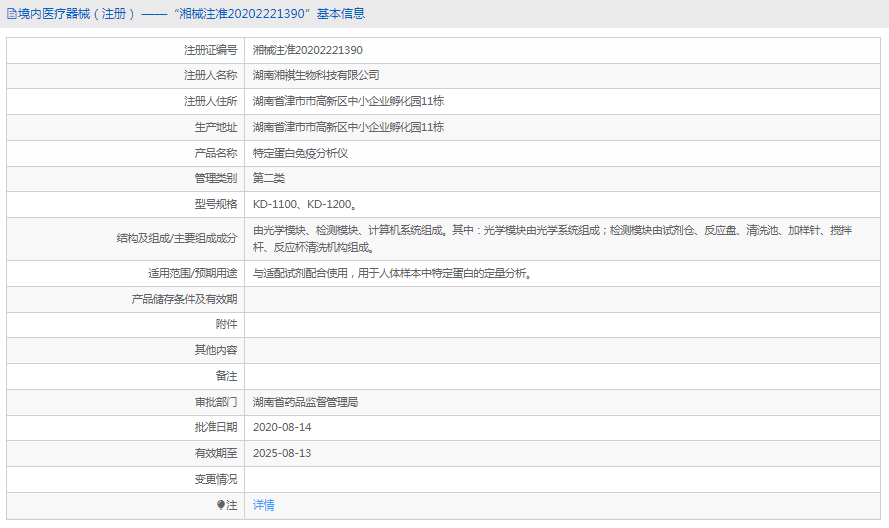Click the 适用范围/预期用途 value text
The image size is (889, 528).
coord(392,273)
